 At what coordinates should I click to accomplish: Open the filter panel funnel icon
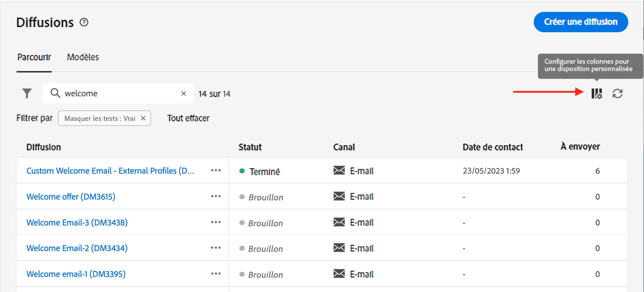27,93
